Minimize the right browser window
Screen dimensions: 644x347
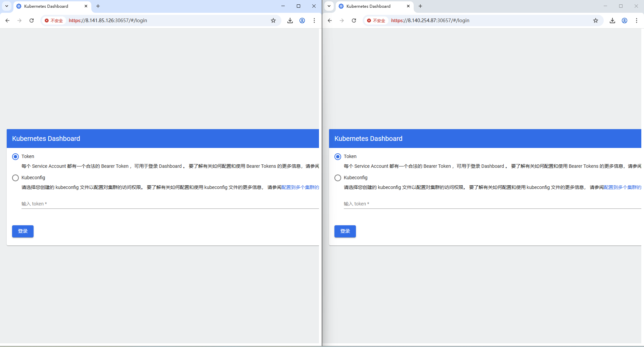click(605, 6)
